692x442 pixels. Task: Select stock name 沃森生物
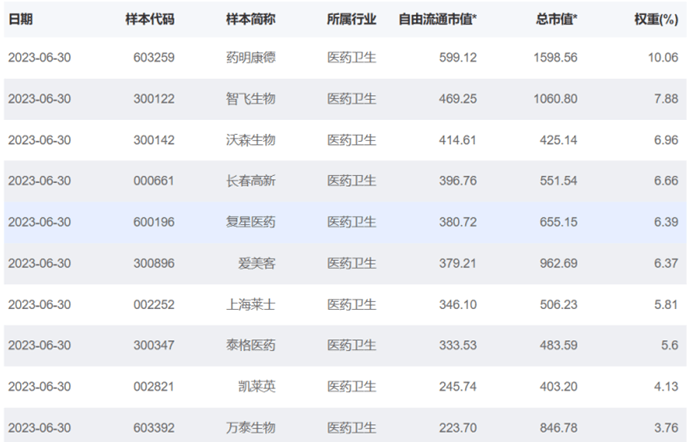pyautogui.click(x=251, y=140)
